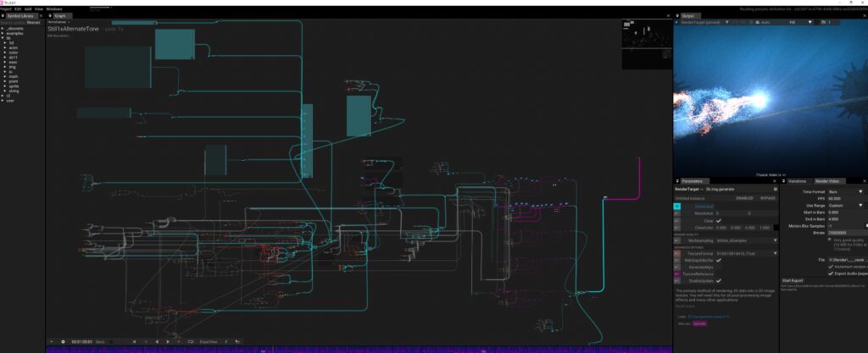This screenshot has width=868, height=353.
Task: Click the Graph panel pin icon
Action: coord(50,15)
